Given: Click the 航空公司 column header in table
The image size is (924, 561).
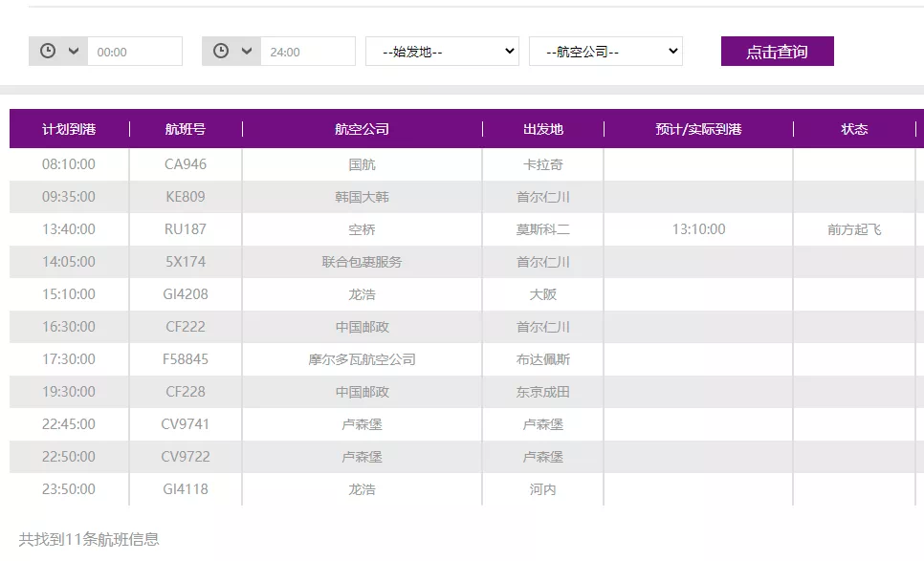Looking at the screenshot, I should click(x=362, y=129).
